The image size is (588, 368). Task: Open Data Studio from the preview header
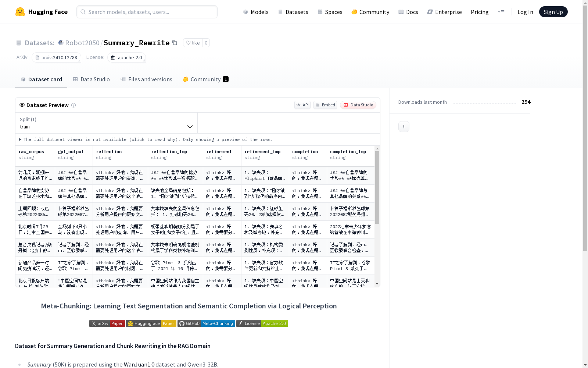[x=358, y=105]
